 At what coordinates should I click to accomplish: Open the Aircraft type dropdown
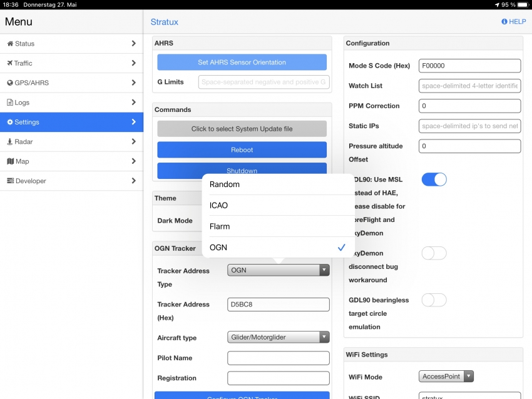point(279,337)
